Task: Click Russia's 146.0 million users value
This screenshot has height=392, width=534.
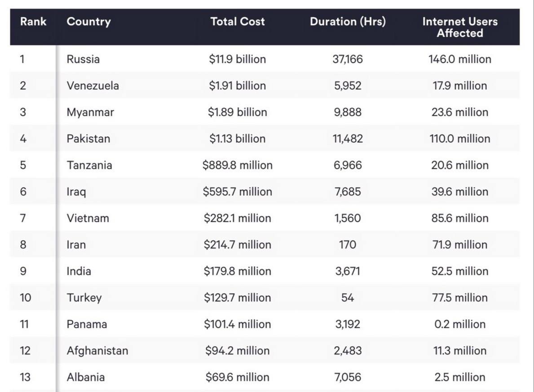Action: coord(460,59)
